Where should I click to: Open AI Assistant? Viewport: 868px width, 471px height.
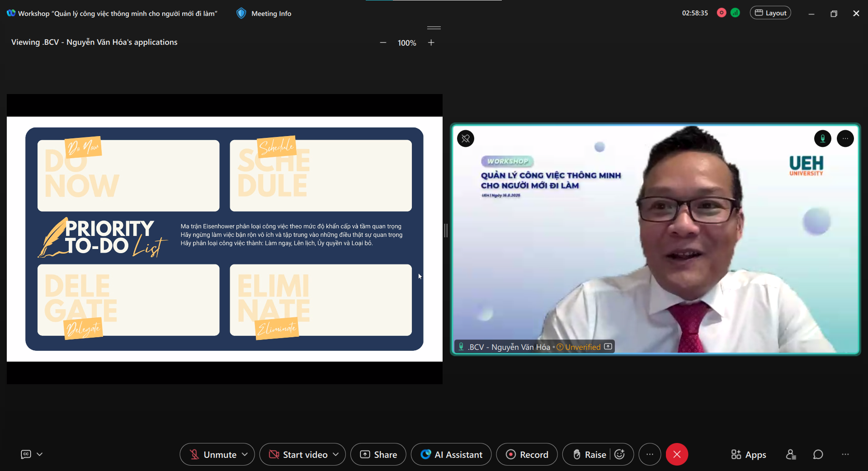[x=451, y=454]
